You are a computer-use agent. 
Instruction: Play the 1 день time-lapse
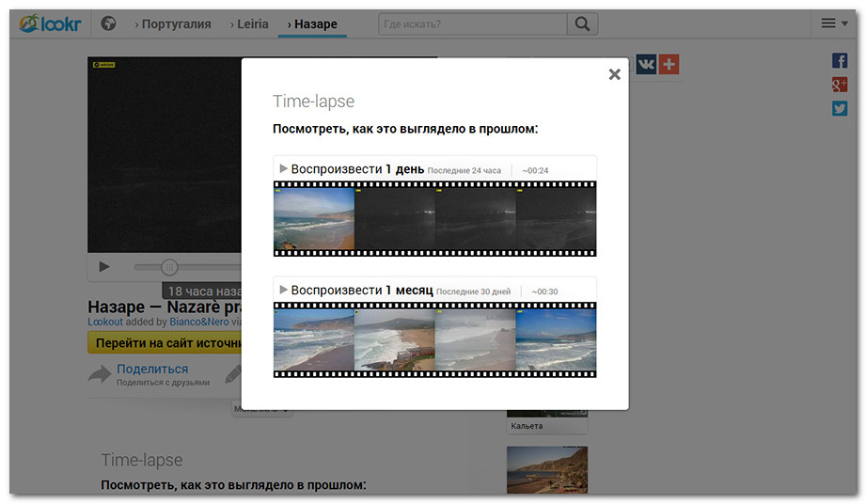[352, 169]
